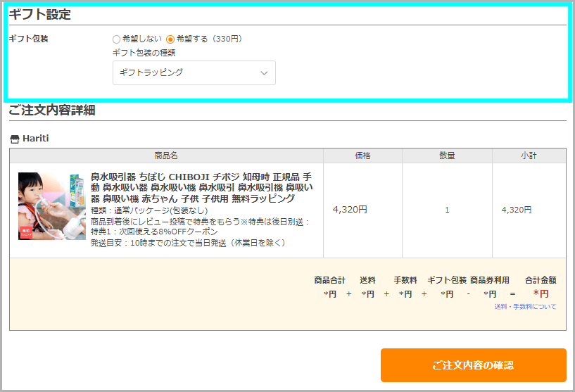Click subtotal 4,320円 under 小計
Screen dimensions: 575x392
pos(517,210)
